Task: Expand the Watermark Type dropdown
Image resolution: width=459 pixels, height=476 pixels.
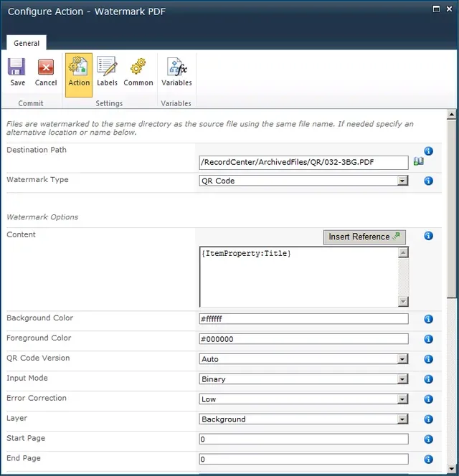Action: [x=402, y=181]
